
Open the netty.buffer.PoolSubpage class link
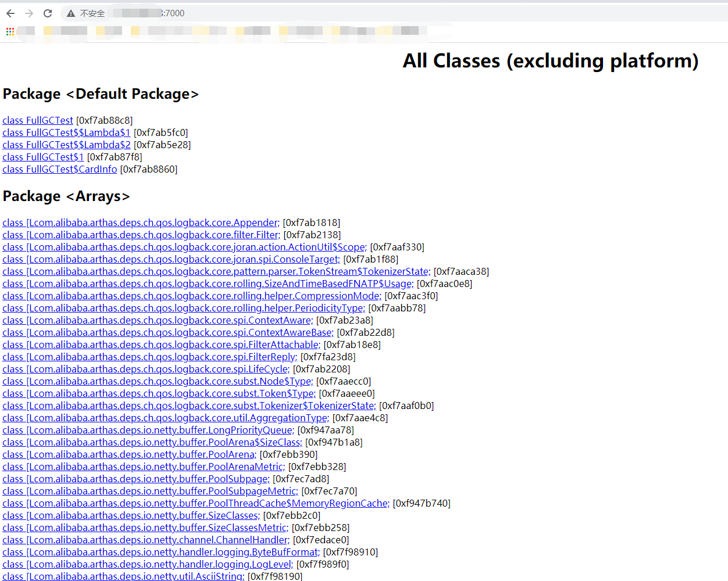136,479
